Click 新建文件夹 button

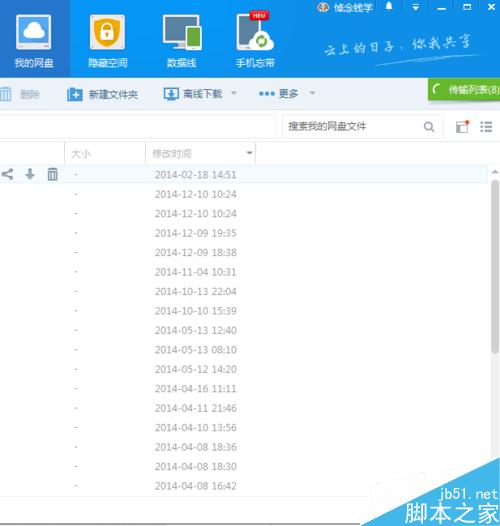coord(102,94)
